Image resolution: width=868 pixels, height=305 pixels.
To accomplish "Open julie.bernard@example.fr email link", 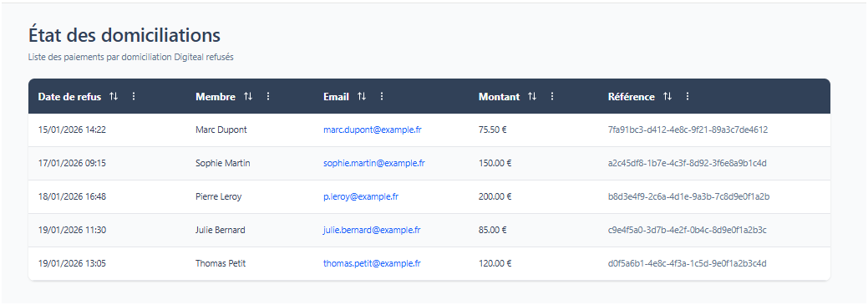I will 372,231.
